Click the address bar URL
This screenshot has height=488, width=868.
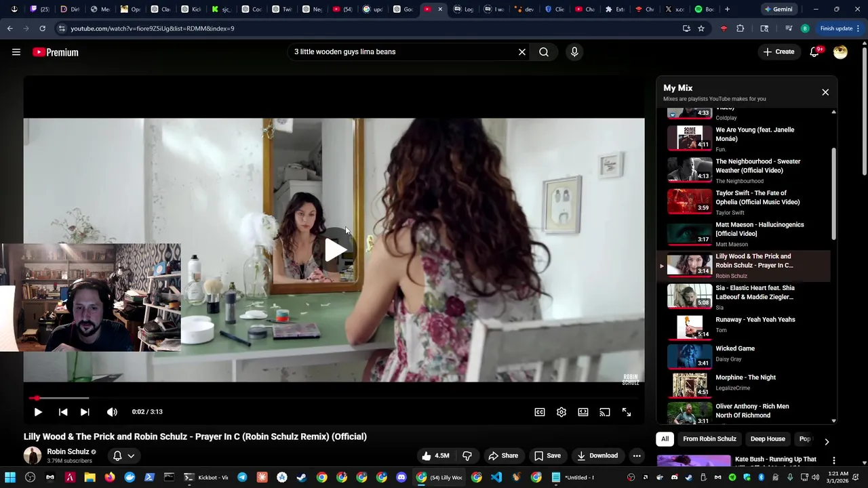153,28
